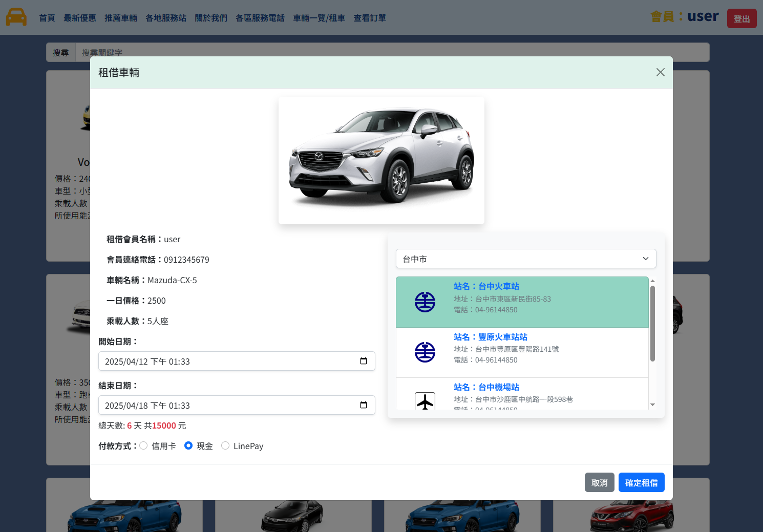The height and width of the screenshot is (532, 763).
Task: Select LinePay payment option
Action: click(x=225, y=445)
